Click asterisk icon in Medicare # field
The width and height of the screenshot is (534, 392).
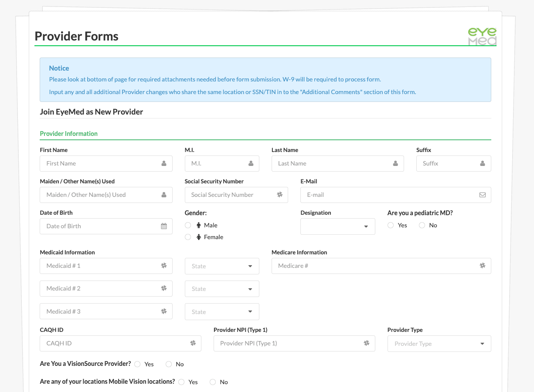[x=482, y=266]
